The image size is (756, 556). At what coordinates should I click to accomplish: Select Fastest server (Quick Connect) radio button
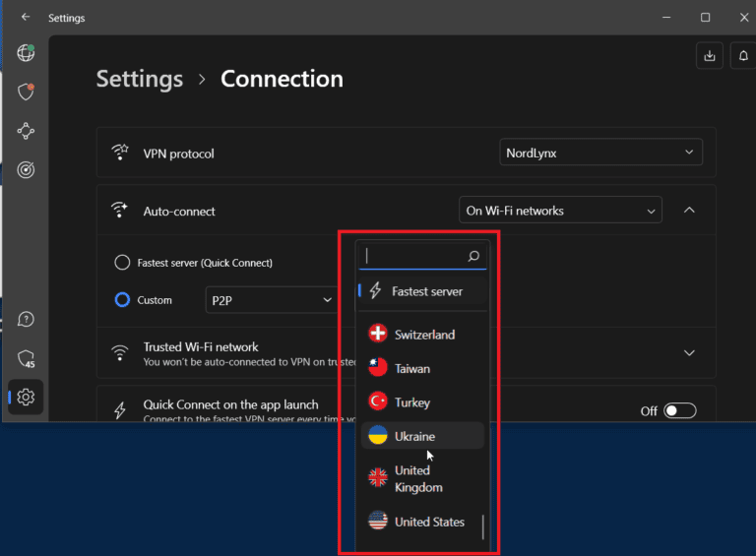point(123,263)
